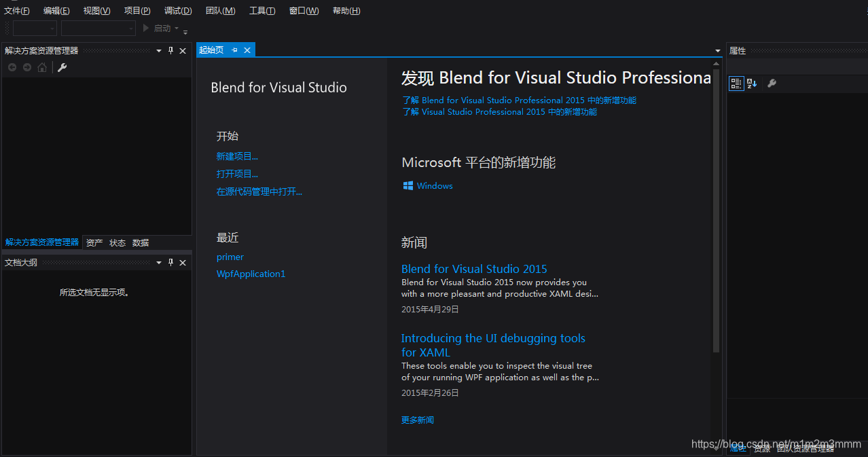Switch to the 状态 tab

(117, 243)
